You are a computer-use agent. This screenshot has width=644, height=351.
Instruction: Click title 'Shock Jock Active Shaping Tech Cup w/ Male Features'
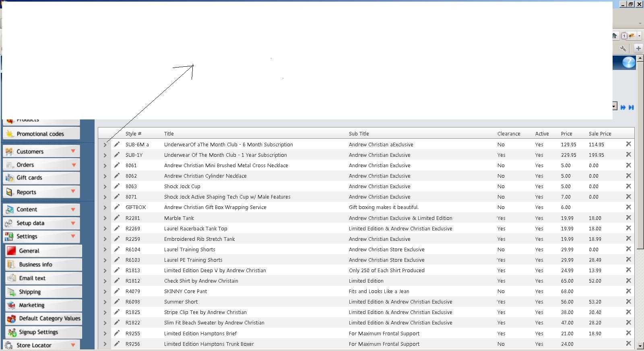coord(227,197)
